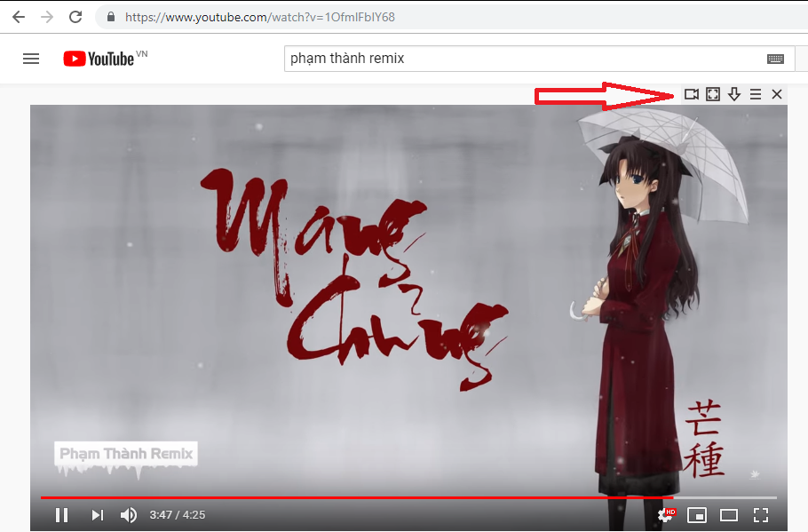Go back to the previous page
This screenshot has height=532, width=808.
point(19,17)
